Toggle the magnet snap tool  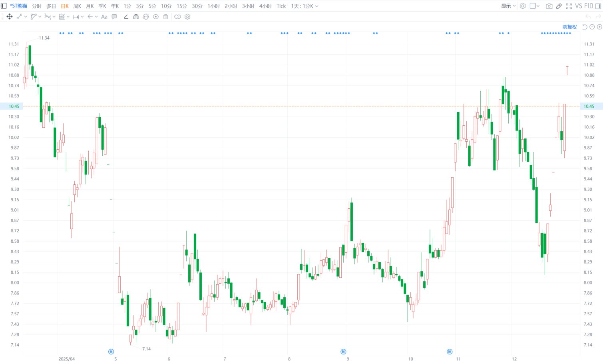click(x=136, y=17)
